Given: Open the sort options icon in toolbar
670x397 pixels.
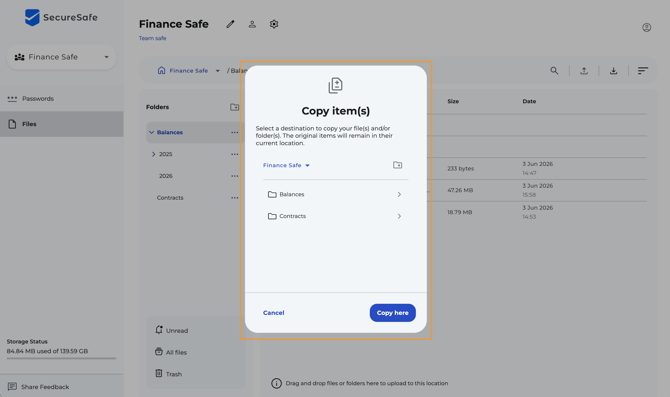Looking at the screenshot, I should [643, 71].
